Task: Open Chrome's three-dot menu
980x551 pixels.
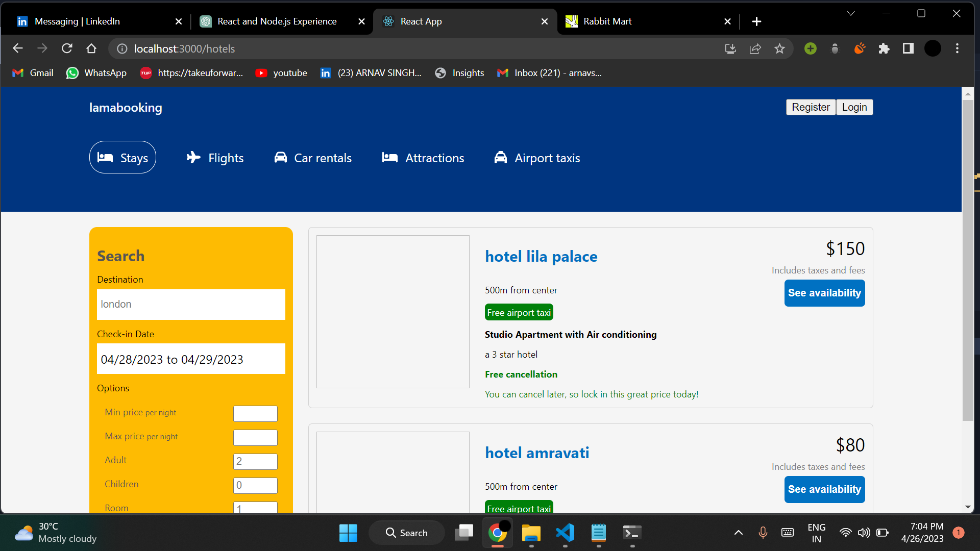Action: point(958,48)
